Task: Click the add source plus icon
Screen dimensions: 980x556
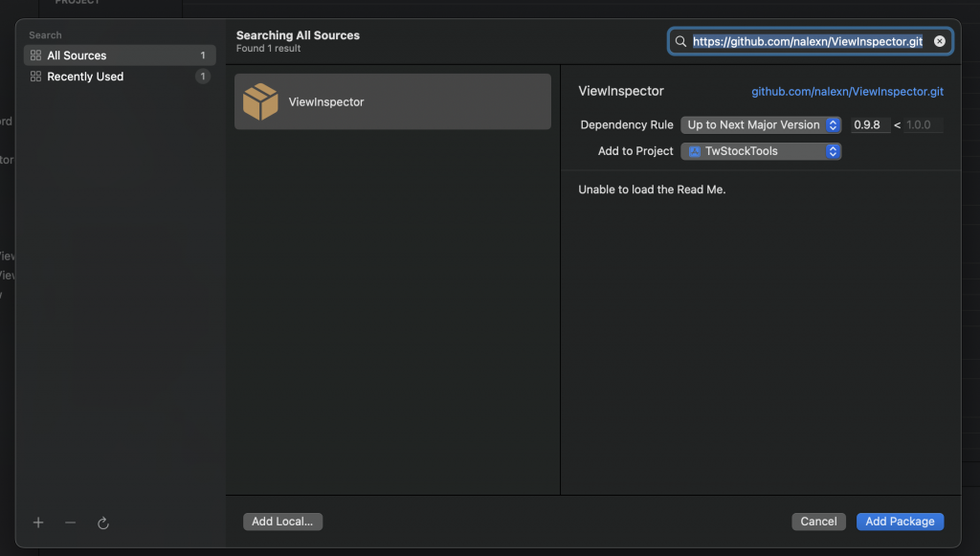Action: click(x=38, y=523)
